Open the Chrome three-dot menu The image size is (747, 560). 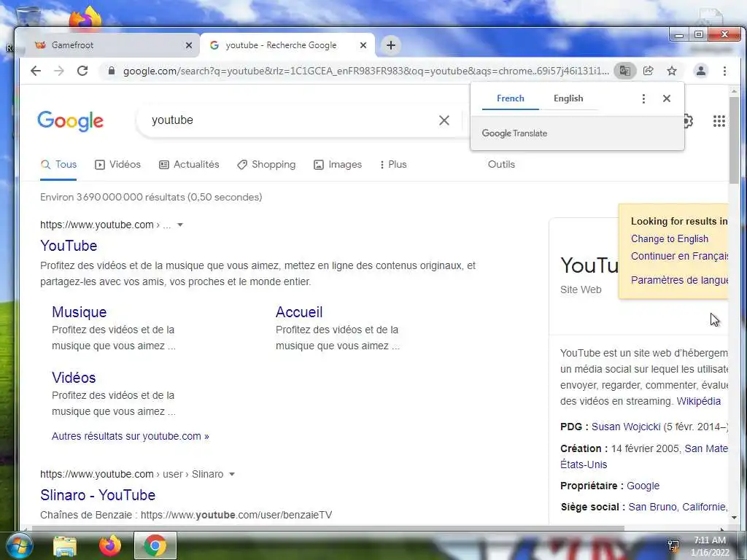(x=724, y=71)
